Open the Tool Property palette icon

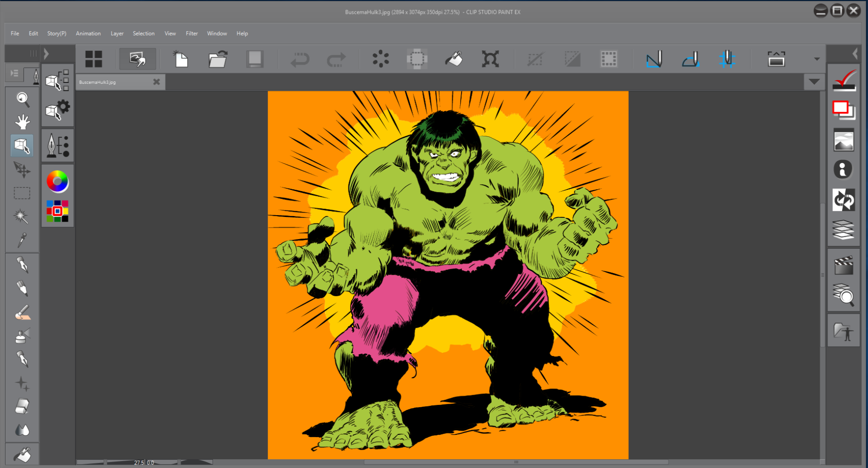coord(58,110)
